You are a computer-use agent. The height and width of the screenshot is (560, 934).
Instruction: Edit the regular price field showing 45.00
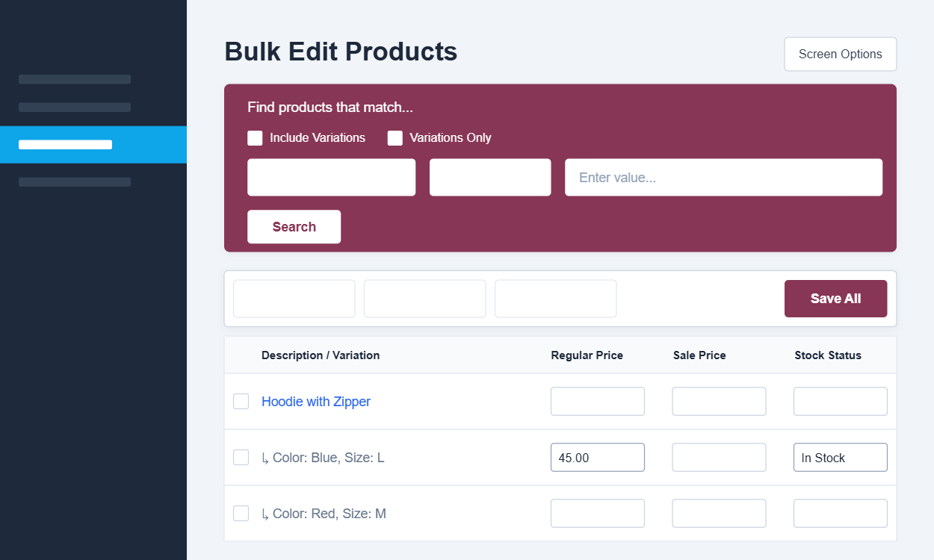point(597,458)
